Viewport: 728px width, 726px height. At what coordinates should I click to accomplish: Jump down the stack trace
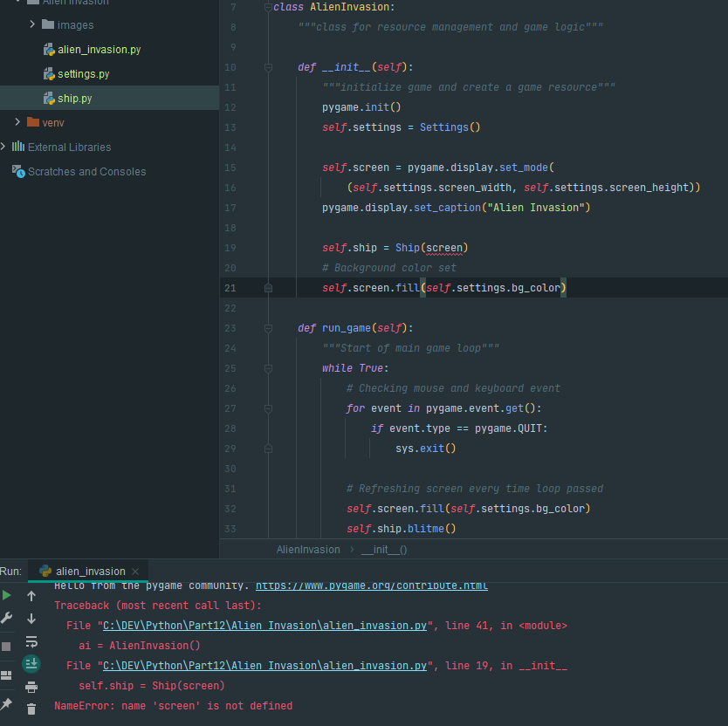[x=31, y=617]
